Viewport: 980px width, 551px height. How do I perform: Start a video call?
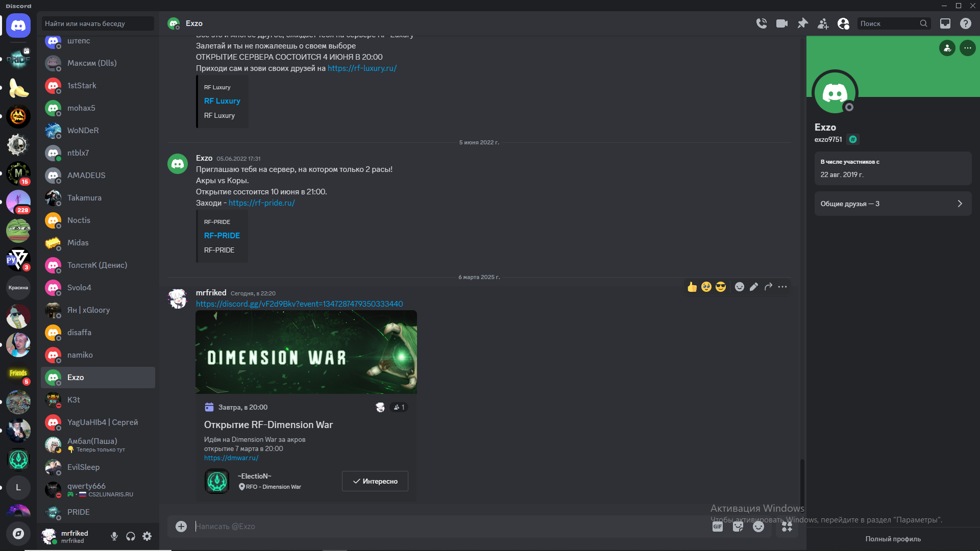[782, 23]
